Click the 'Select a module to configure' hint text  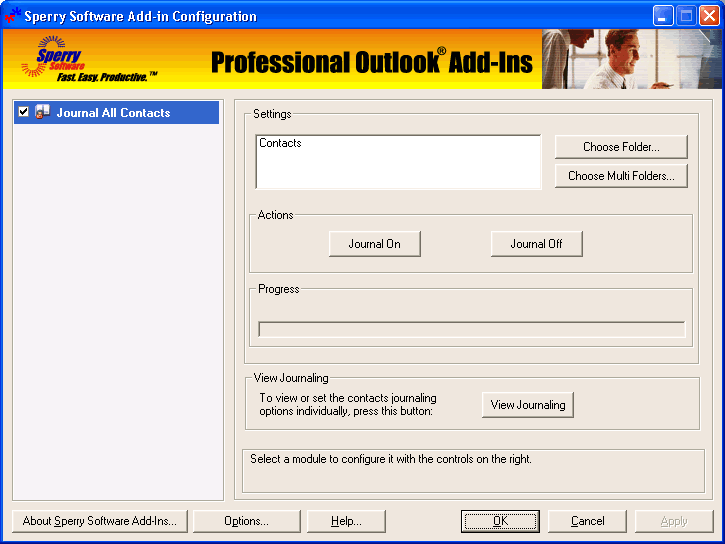(391, 459)
